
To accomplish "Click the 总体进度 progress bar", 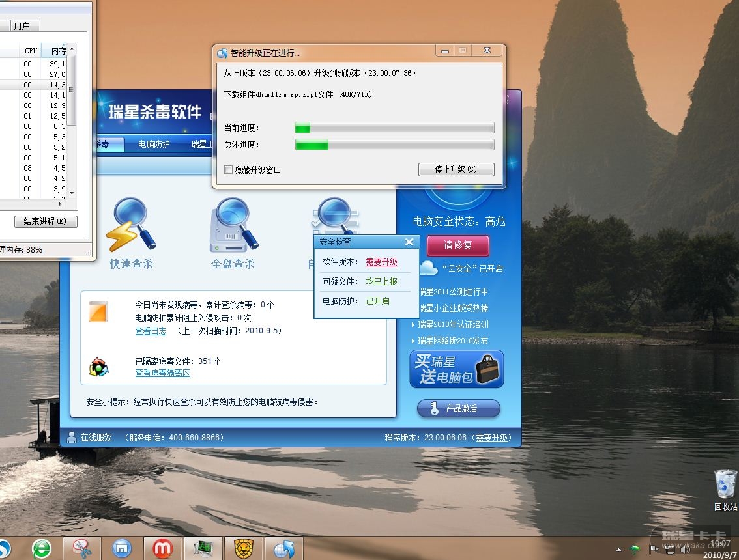I will [x=394, y=145].
